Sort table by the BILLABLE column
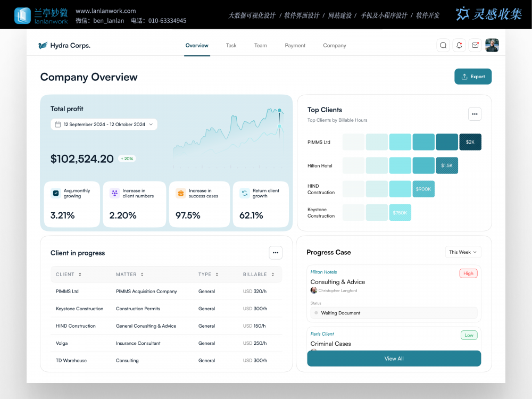532x399 pixels. 272,275
